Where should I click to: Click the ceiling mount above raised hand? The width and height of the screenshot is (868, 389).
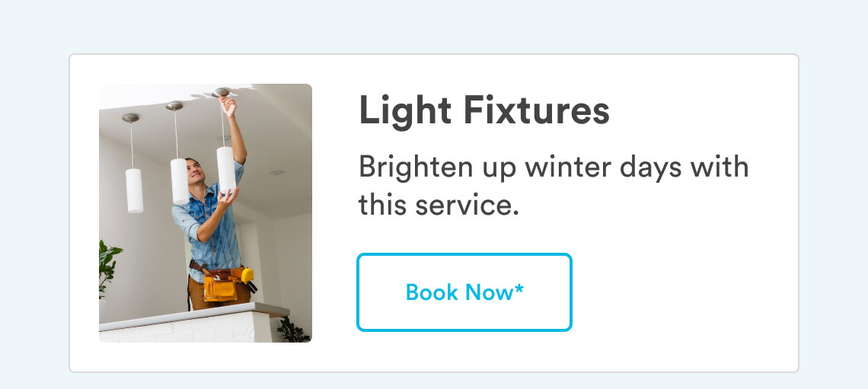coord(222,92)
